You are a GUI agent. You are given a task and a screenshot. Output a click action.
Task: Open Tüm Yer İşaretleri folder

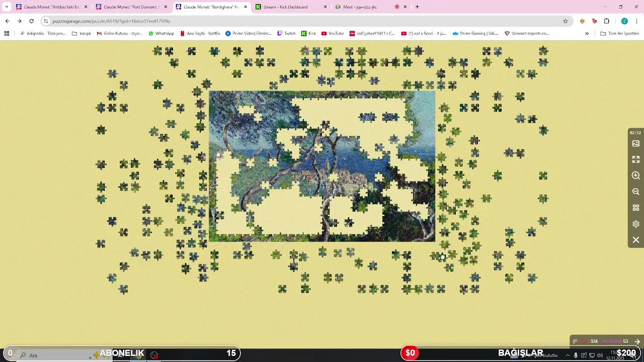619,34
